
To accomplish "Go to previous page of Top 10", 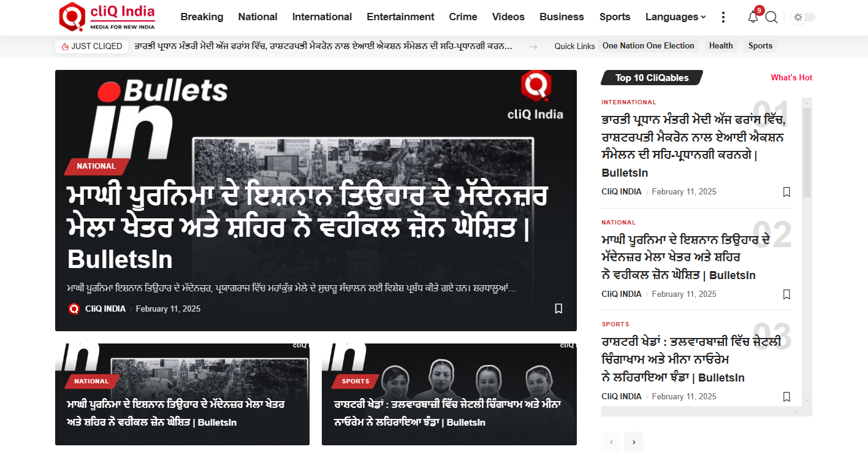I will coord(611,442).
